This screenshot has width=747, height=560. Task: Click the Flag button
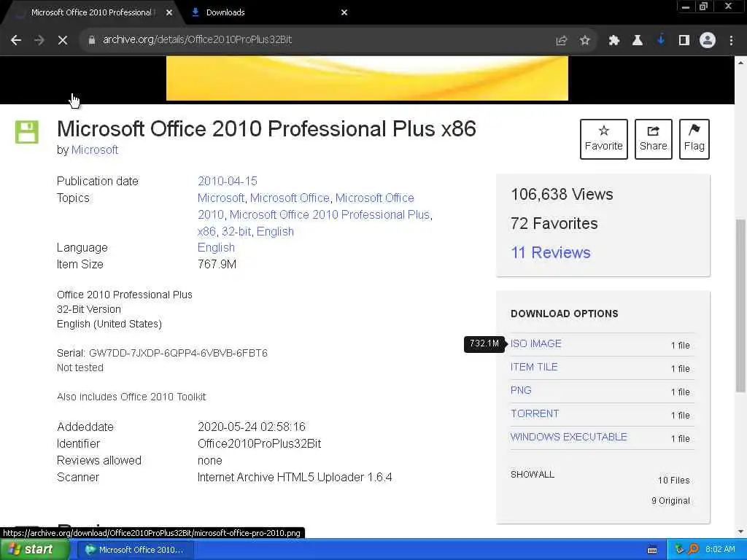coord(694,139)
